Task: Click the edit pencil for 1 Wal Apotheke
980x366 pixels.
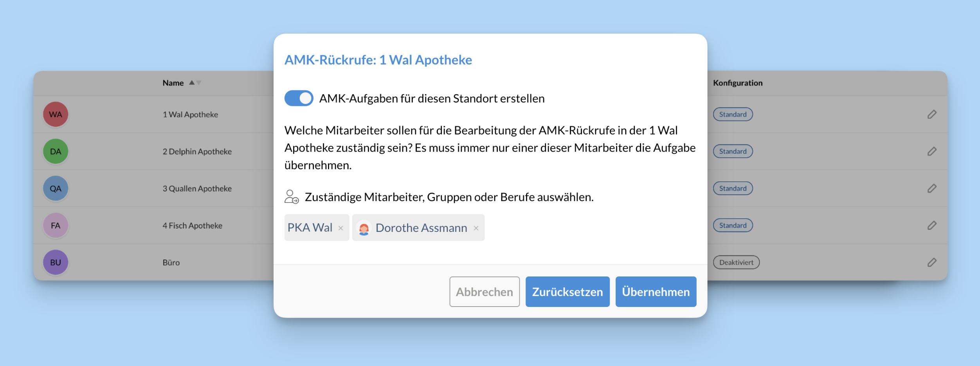Action: (932, 114)
